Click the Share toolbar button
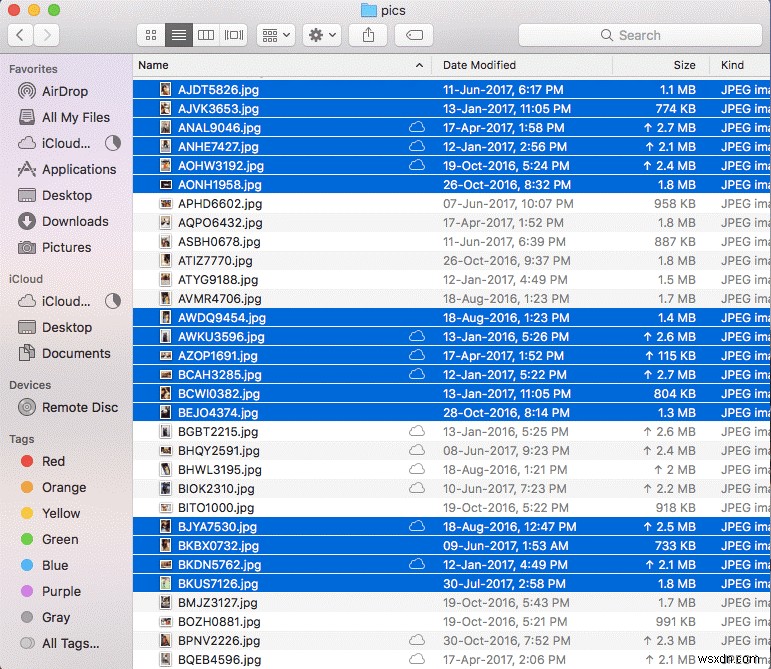Screen dimensions: 771x669 pyautogui.click(x=368, y=35)
